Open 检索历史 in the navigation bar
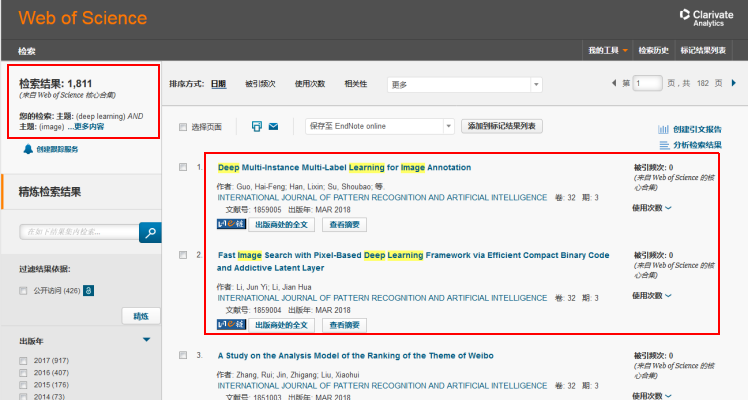Viewport: 748px width, 400px height. click(x=654, y=51)
